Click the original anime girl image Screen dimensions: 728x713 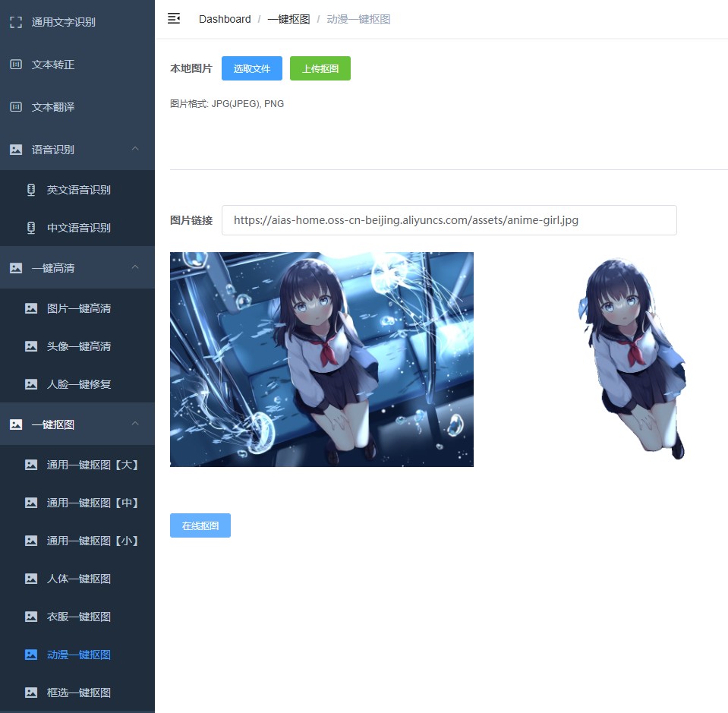pyautogui.click(x=322, y=359)
